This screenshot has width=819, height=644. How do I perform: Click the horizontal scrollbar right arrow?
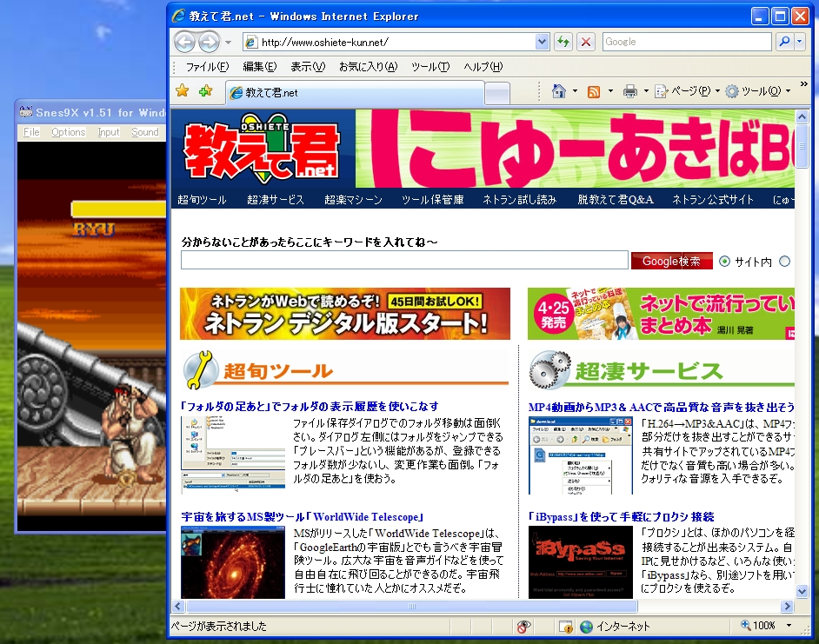coord(787,606)
